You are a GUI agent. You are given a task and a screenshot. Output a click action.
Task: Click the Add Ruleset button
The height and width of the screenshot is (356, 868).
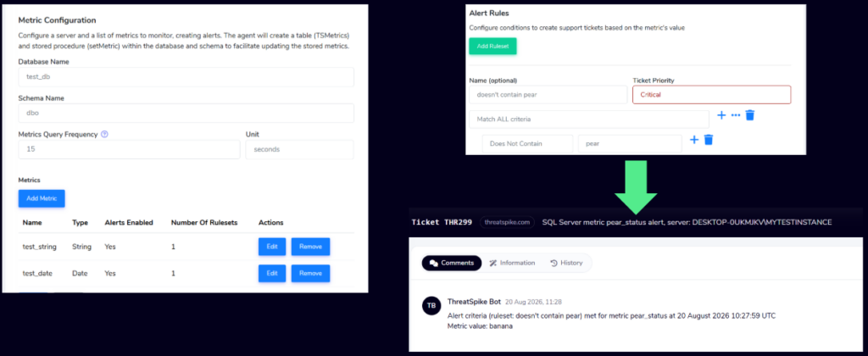pyautogui.click(x=492, y=46)
